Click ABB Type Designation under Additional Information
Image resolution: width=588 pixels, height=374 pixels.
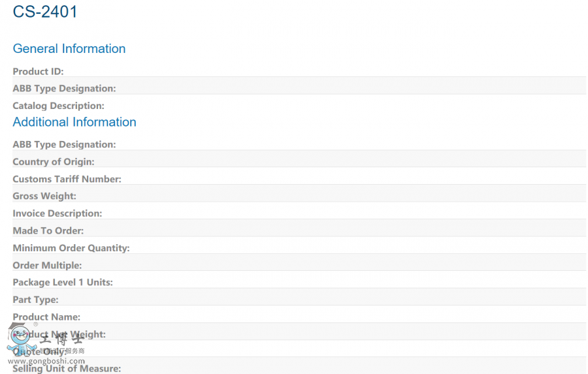pos(64,144)
